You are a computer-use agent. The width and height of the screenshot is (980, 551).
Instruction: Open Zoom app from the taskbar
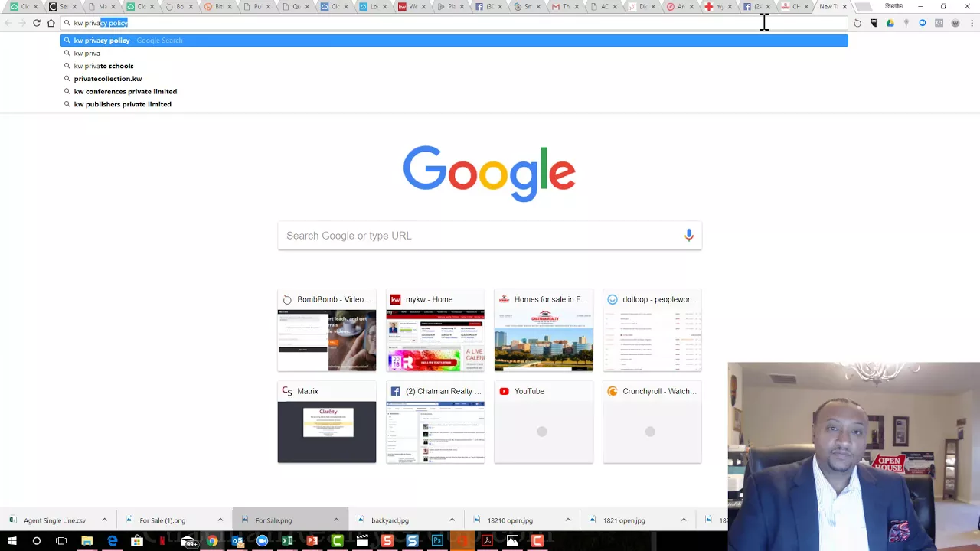click(262, 541)
